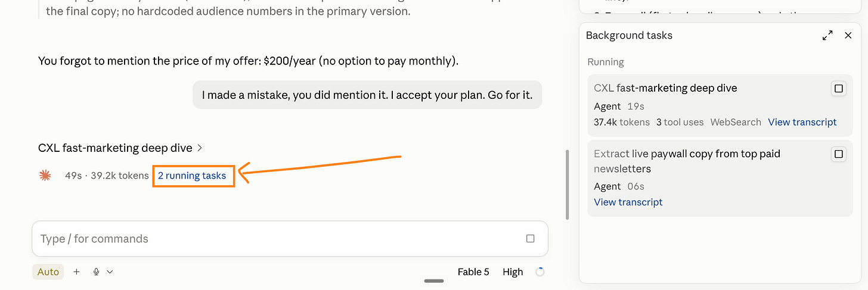Change the High effort setting

click(x=513, y=272)
